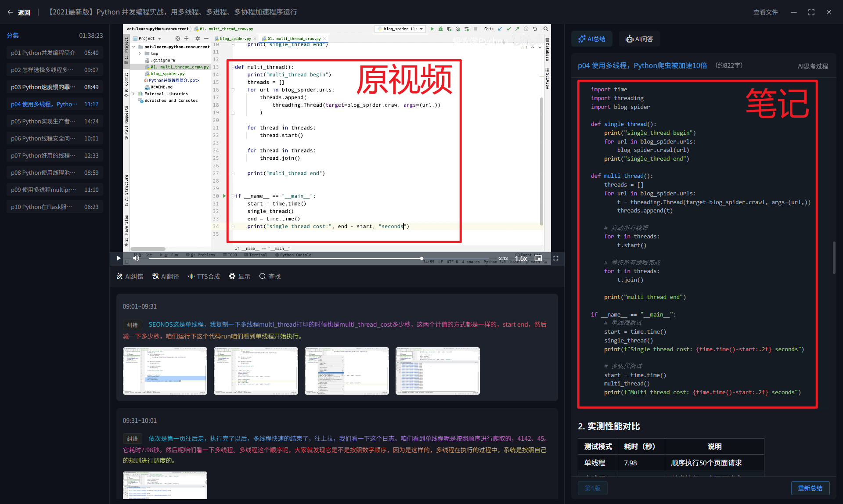Click the AI summary panel scrollbar
Screen dimensions: 843x504
coord(834,258)
